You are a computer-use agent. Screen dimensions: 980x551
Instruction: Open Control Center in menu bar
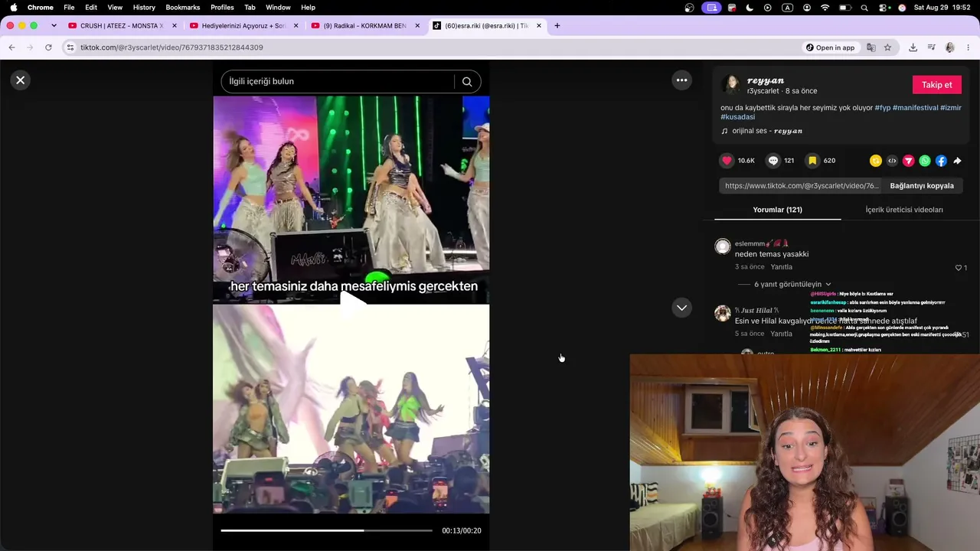(x=883, y=8)
